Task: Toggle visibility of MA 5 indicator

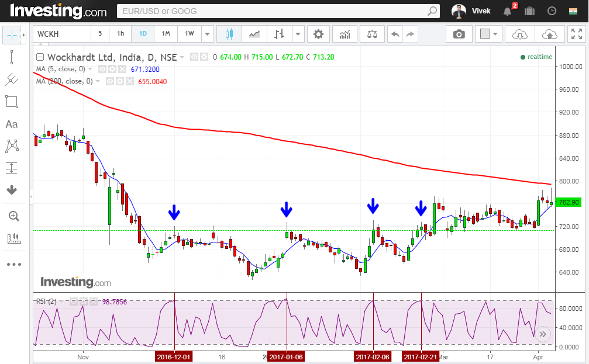Action: 102,69
